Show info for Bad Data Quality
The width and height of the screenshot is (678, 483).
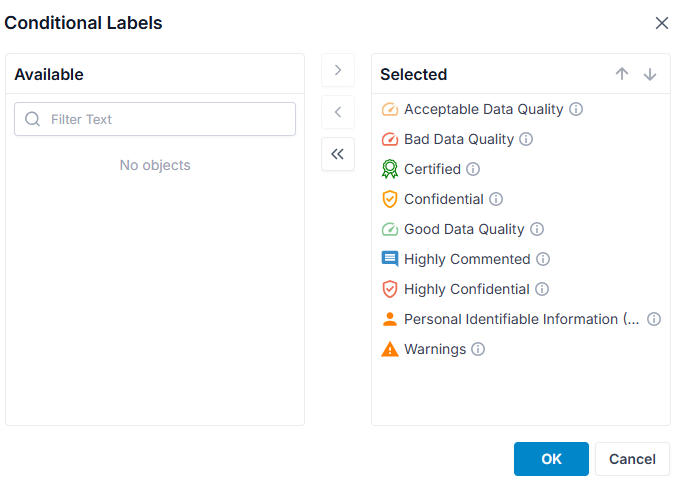coord(526,139)
